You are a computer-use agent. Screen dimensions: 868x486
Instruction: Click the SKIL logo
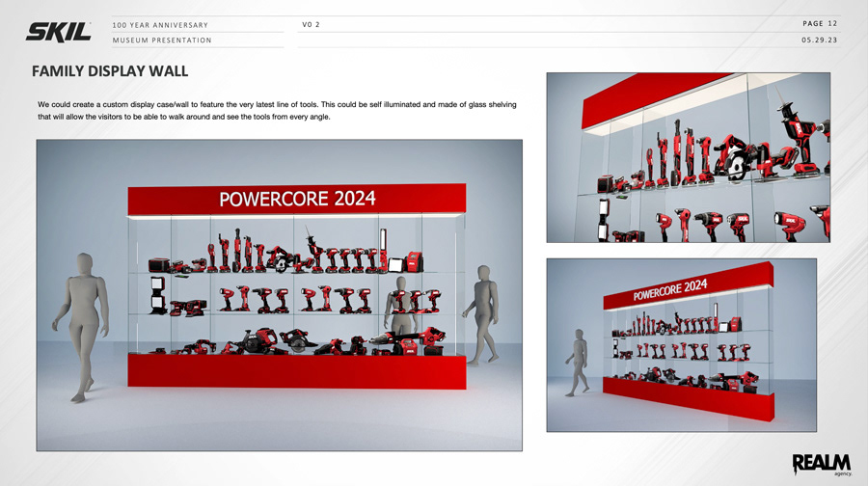pyautogui.click(x=59, y=32)
